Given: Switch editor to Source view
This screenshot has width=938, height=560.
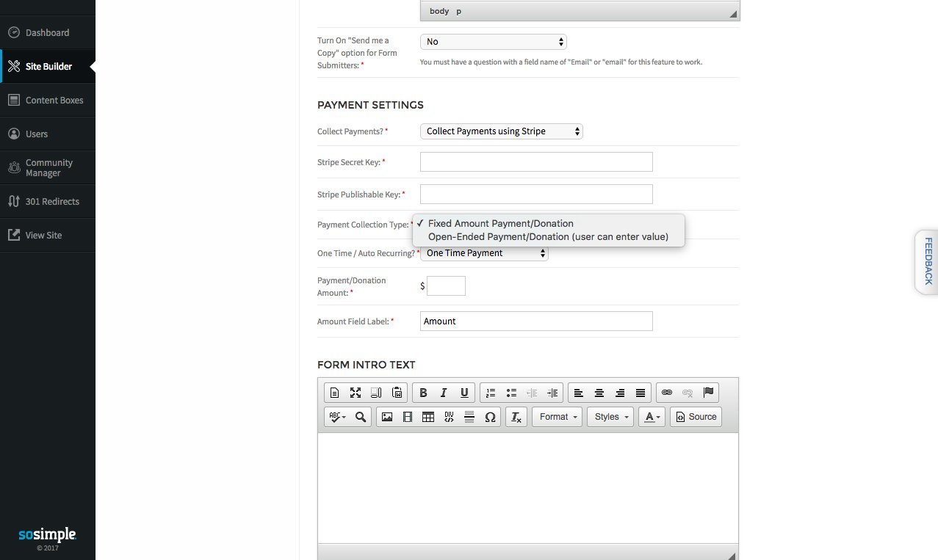Looking at the screenshot, I should point(696,417).
